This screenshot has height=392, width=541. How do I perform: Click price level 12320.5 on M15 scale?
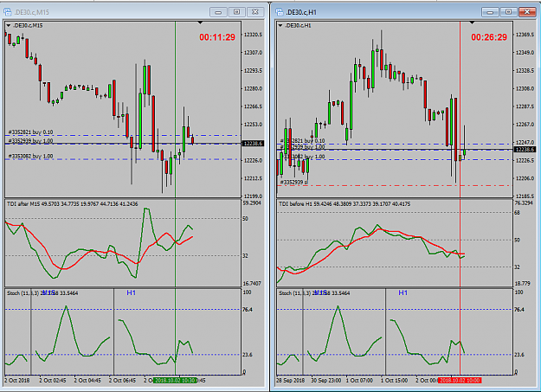pos(253,35)
